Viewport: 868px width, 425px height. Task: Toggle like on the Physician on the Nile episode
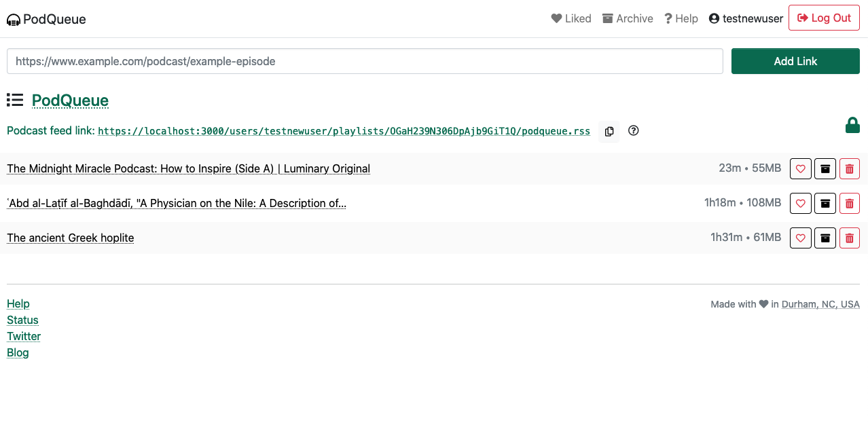800,203
